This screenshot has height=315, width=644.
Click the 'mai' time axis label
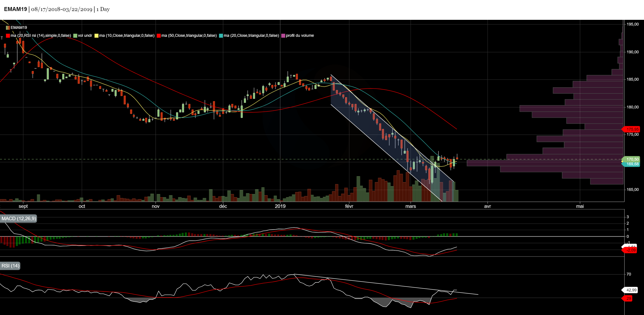tap(580, 206)
